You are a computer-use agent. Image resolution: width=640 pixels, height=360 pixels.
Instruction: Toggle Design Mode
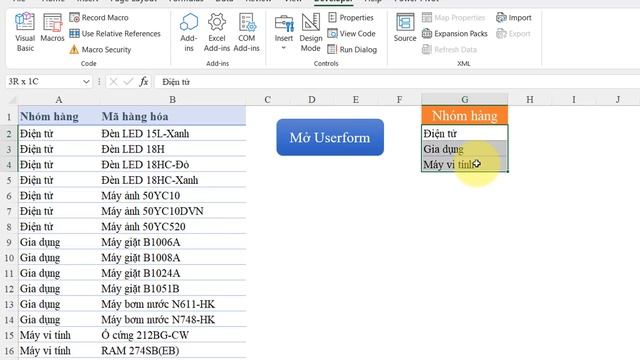tap(311, 32)
